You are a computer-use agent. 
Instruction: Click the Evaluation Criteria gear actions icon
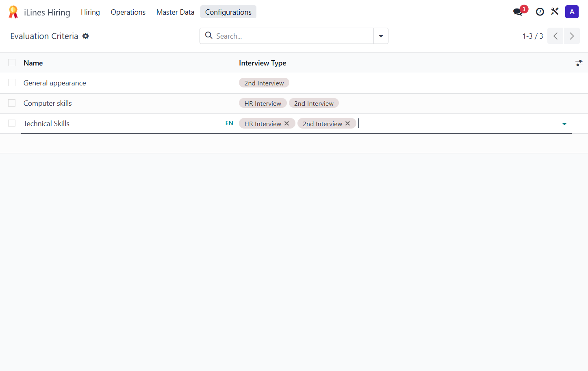click(x=86, y=36)
